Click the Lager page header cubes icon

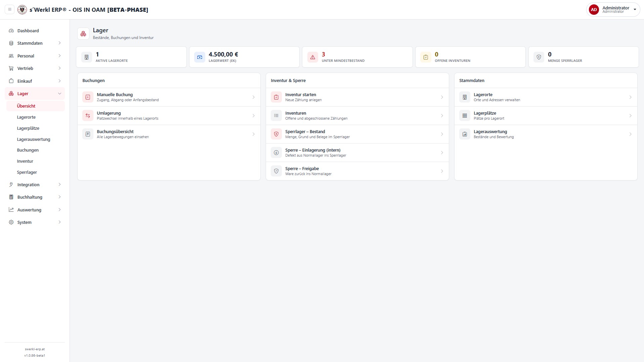83,34
